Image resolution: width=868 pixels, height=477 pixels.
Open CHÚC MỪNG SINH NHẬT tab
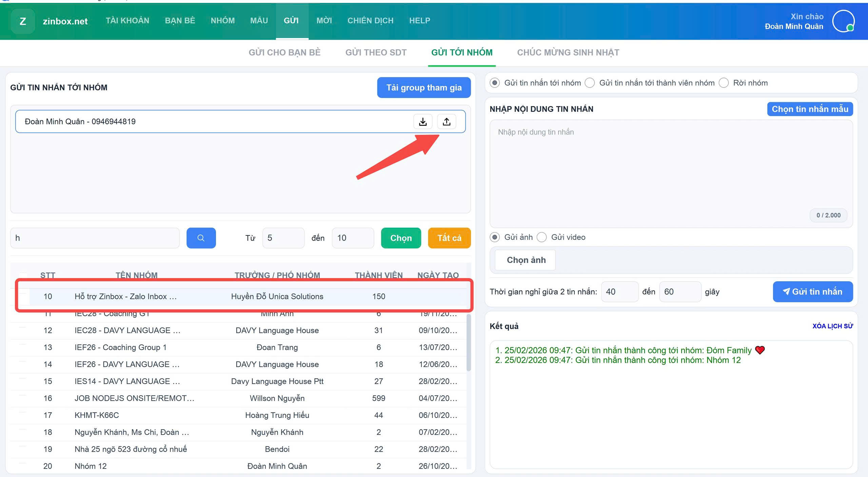[x=568, y=53]
